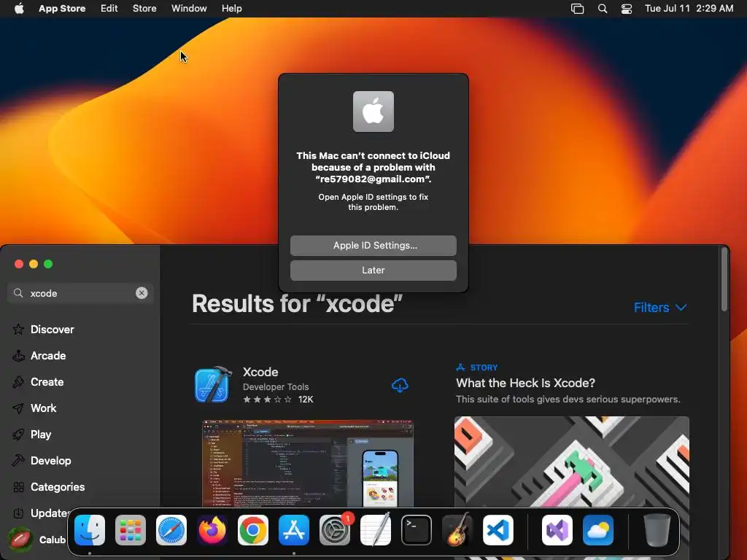Viewport: 747px width, 560px height.
Task: Open the Xcode screenshot preview
Action: click(308, 463)
